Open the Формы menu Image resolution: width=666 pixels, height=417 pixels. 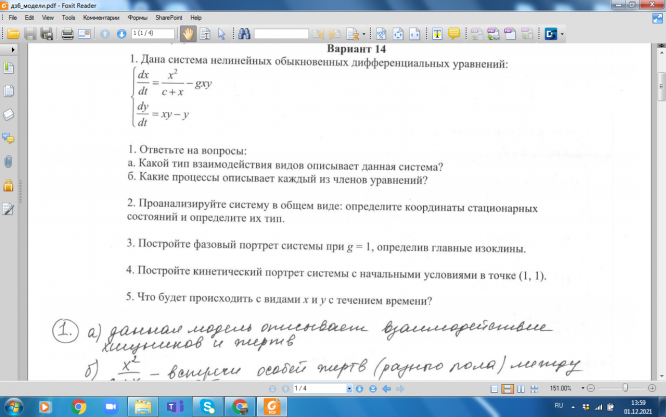pos(138,17)
